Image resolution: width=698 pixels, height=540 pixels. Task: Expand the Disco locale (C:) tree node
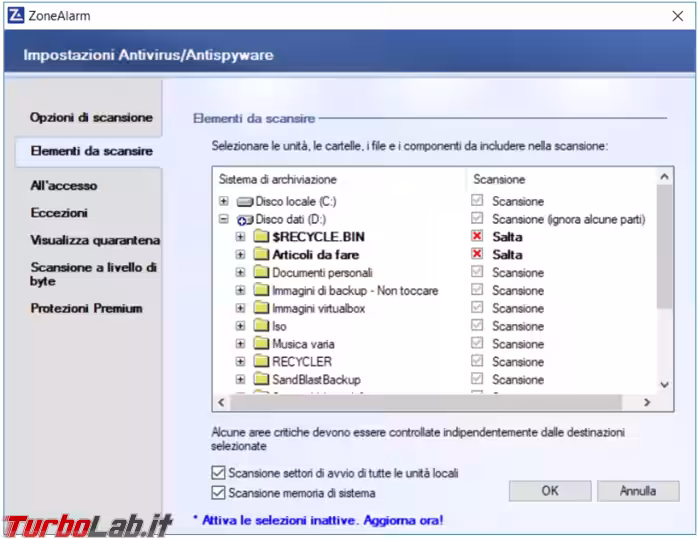click(x=224, y=201)
